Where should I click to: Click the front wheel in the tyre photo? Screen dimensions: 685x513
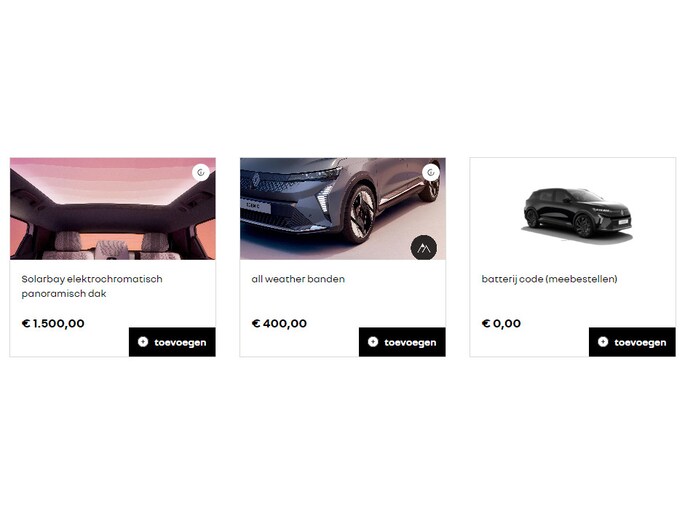tap(359, 214)
